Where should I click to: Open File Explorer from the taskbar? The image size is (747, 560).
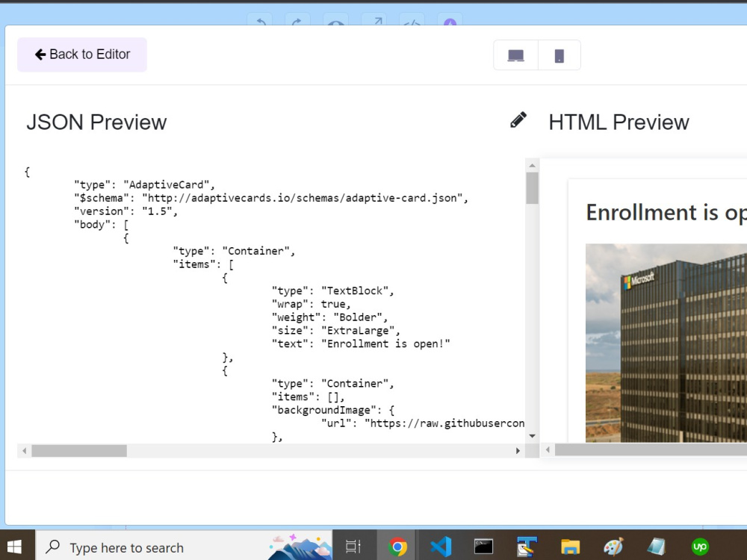[570, 547]
